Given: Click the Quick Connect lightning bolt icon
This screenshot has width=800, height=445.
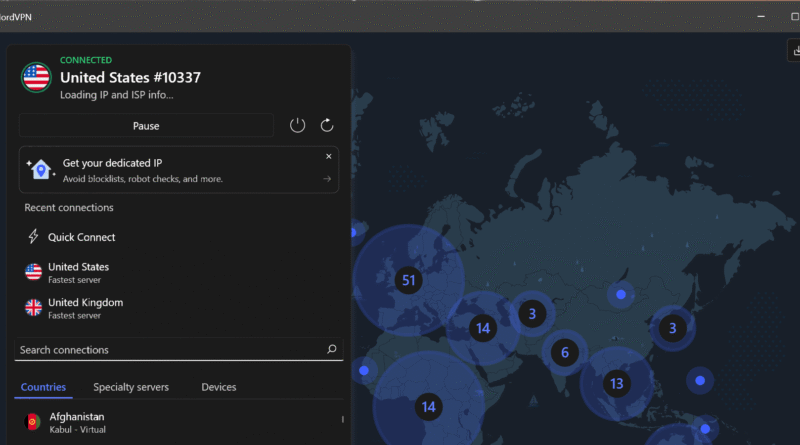Looking at the screenshot, I should tap(33, 237).
